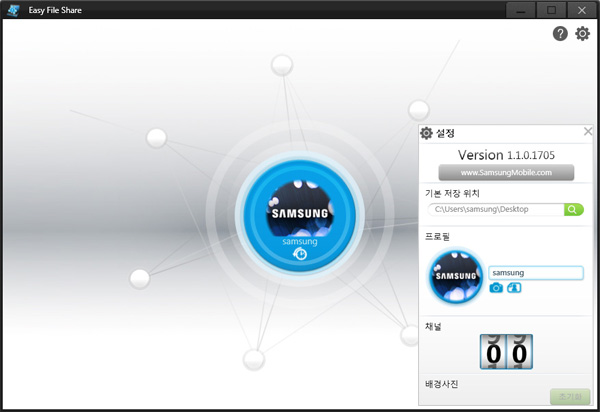The height and width of the screenshot is (412, 600).
Task: Choose profile picture from image icon
Action: coord(514,288)
